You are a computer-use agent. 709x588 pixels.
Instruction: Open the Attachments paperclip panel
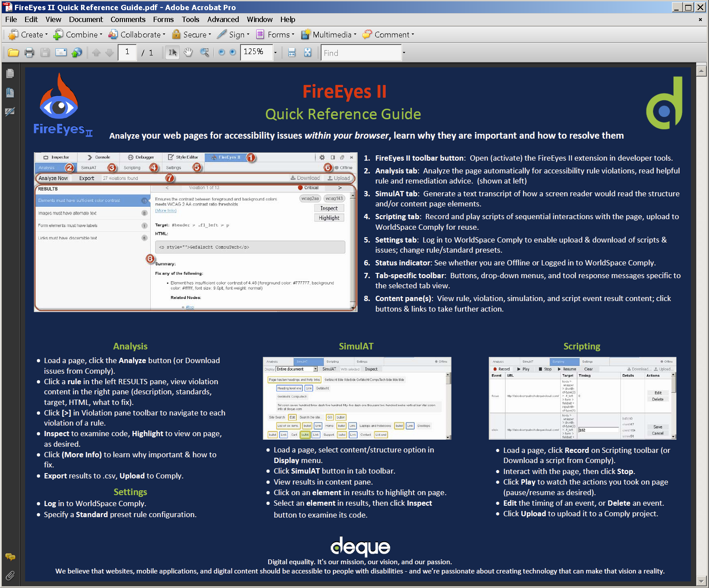click(10, 575)
